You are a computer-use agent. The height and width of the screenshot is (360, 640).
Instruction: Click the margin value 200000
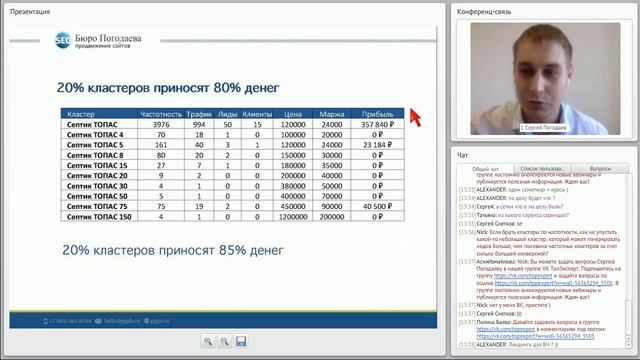(x=331, y=217)
